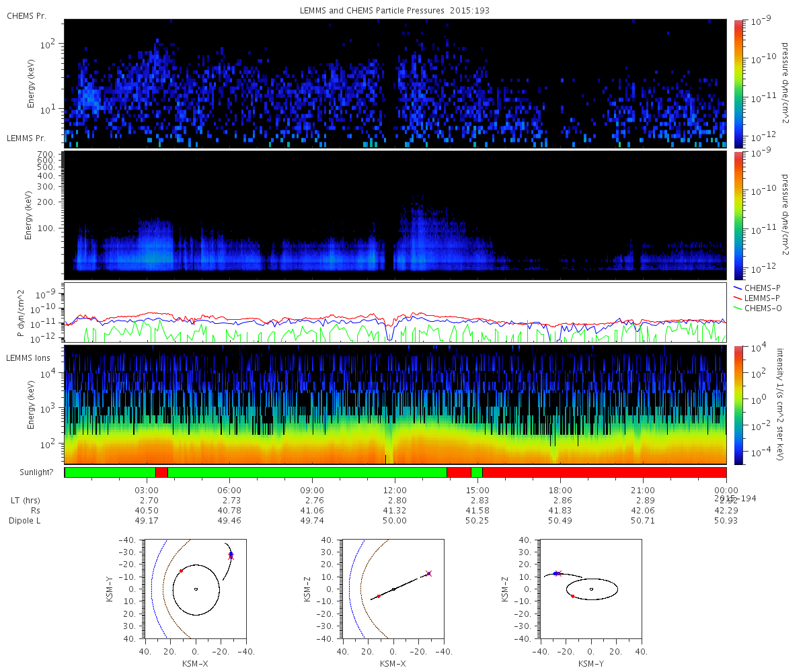Click the LEMMS-P red legend entry
The width and height of the screenshot is (807, 672).
[758, 298]
